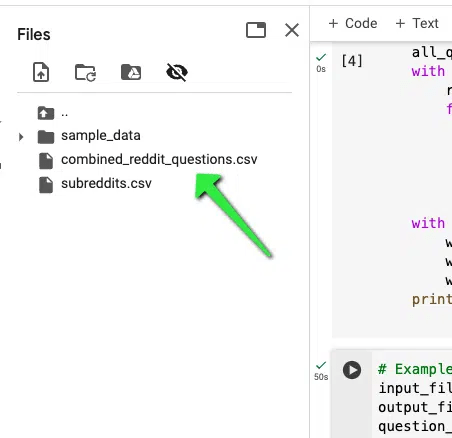
Task: Toggle hidden files eye icon
Action: pos(177,72)
